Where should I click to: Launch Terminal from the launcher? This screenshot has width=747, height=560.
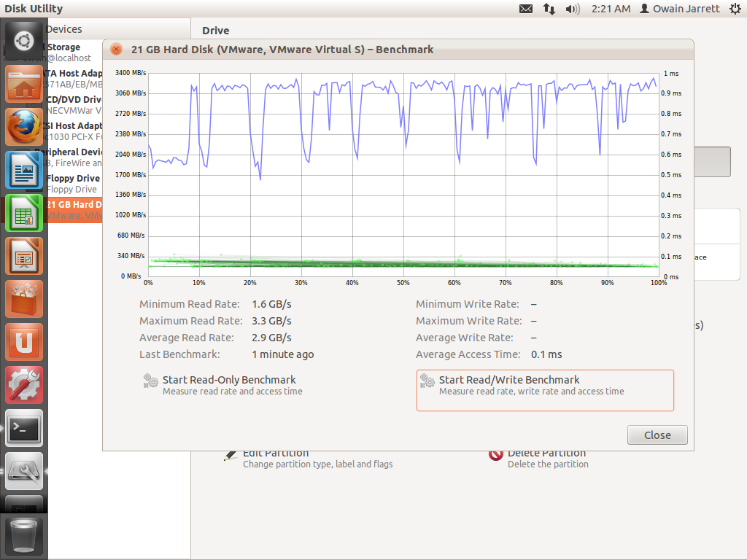(24, 427)
